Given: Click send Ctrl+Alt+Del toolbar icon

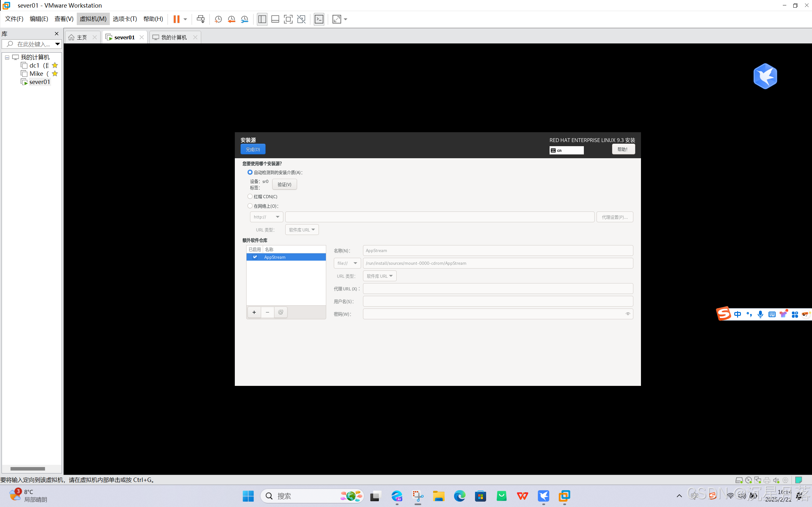Looking at the screenshot, I should (x=201, y=19).
